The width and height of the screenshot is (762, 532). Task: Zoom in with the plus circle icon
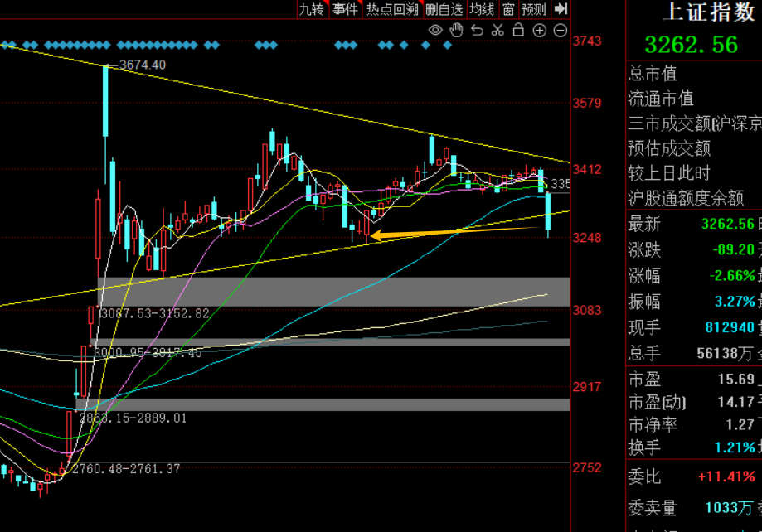click(540, 31)
